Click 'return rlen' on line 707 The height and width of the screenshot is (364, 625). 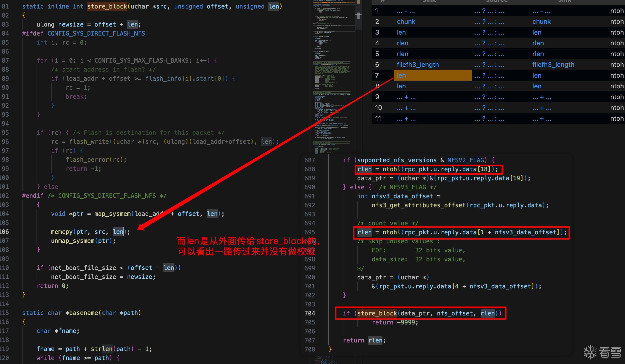363,340
